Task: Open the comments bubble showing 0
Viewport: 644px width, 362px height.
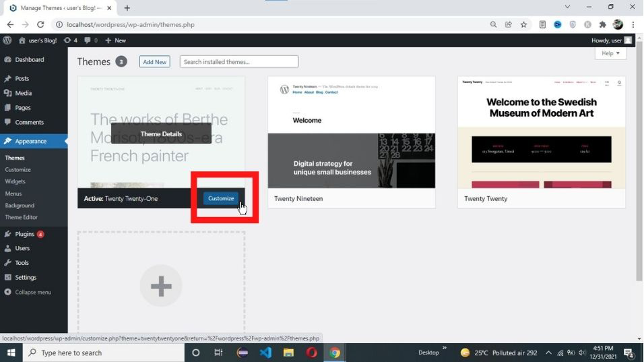Action: point(91,40)
